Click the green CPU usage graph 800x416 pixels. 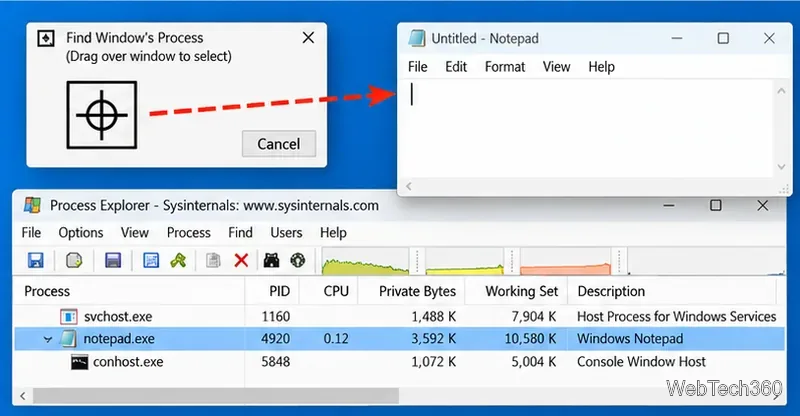tap(365, 261)
